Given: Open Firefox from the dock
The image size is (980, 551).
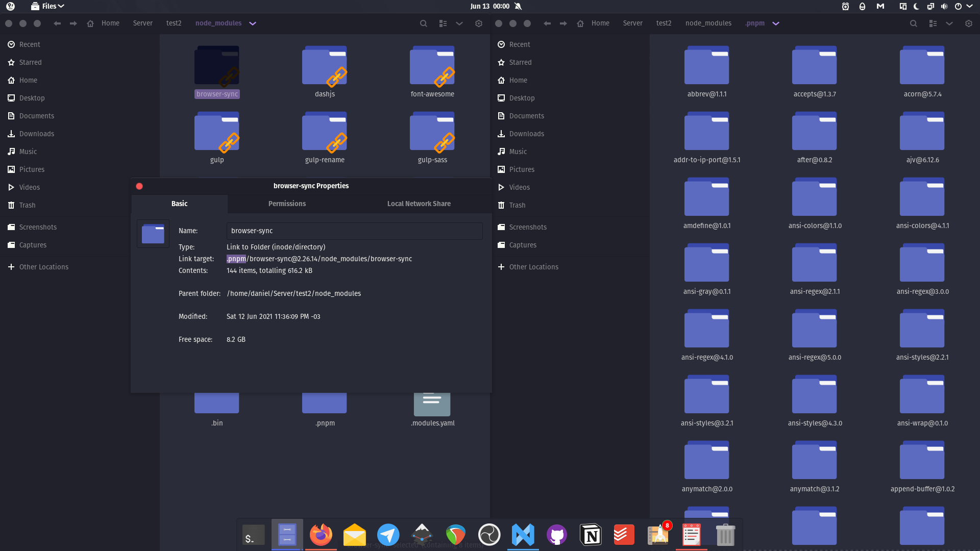Looking at the screenshot, I should pyautogui.click(x=321, y=535).
